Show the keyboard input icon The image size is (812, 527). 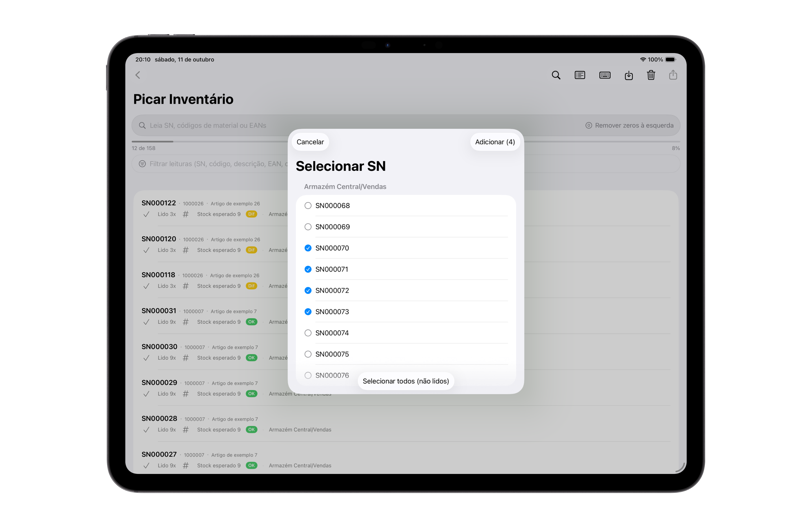[x=605, y=75]
